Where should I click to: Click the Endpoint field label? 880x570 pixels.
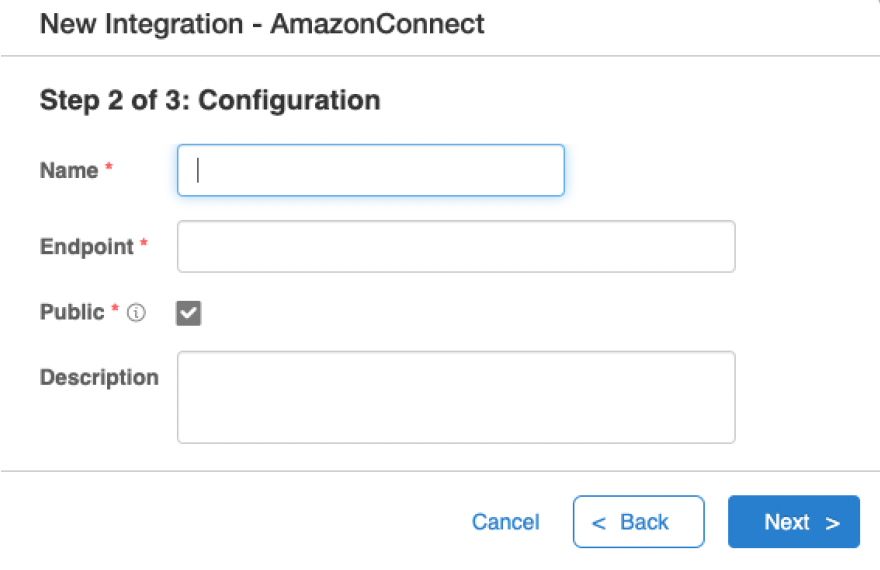[x=87, y=246]
